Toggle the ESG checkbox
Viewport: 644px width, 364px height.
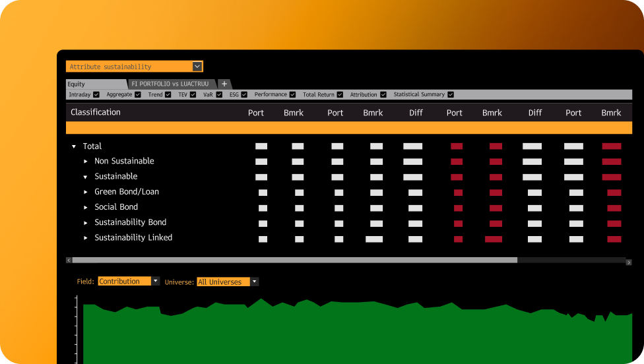[243, 95]
